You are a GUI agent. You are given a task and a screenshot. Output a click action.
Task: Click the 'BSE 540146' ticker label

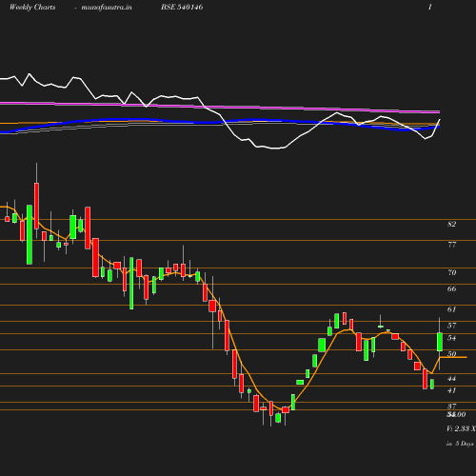[x=182, y=7]
